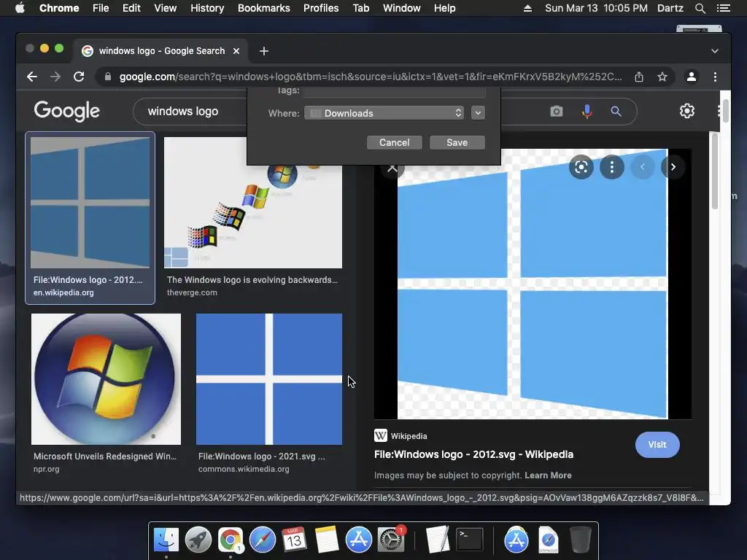
Task: Close the windows logo search tab
Action: [236, 51]
